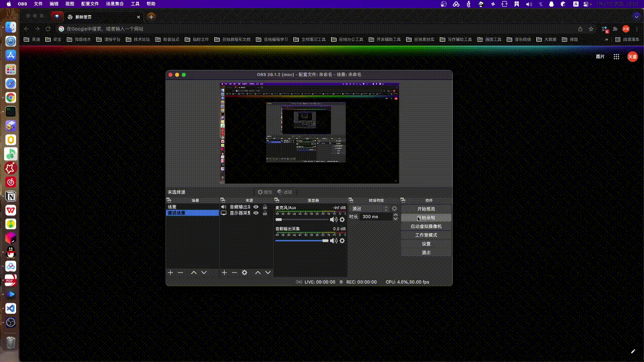Show hidden bookmarks with the overflow chevron
This screenshot has height=362, width=644.
606,39
